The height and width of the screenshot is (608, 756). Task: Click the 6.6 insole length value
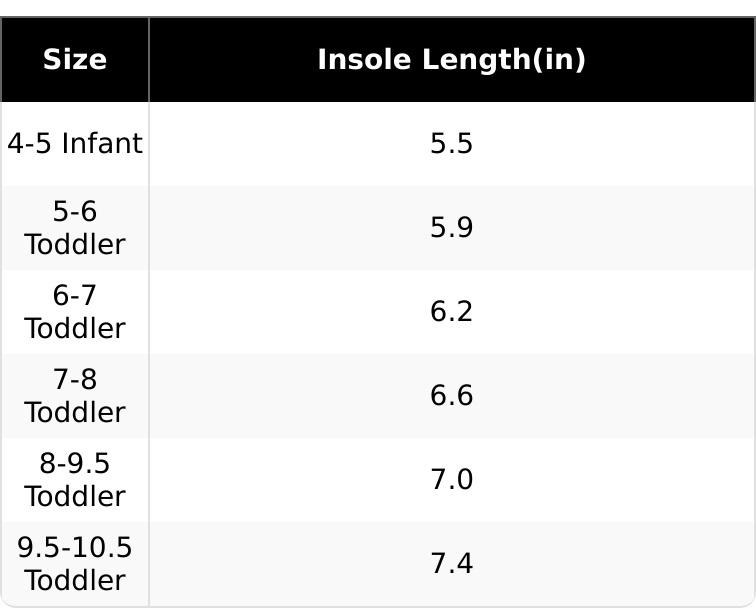coord(451,396)
